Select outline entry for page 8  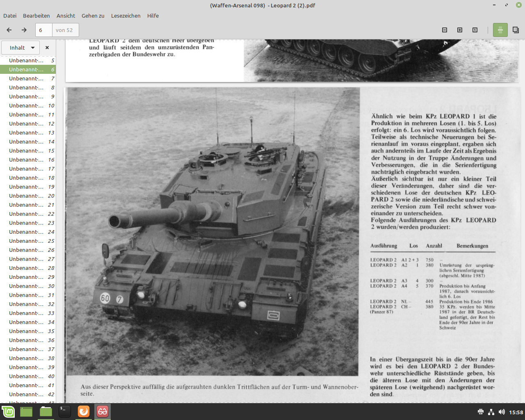pos(28,87)
